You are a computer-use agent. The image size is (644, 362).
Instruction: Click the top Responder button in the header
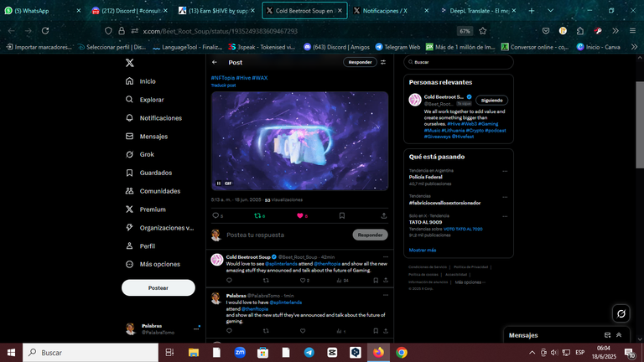(360, 62)
